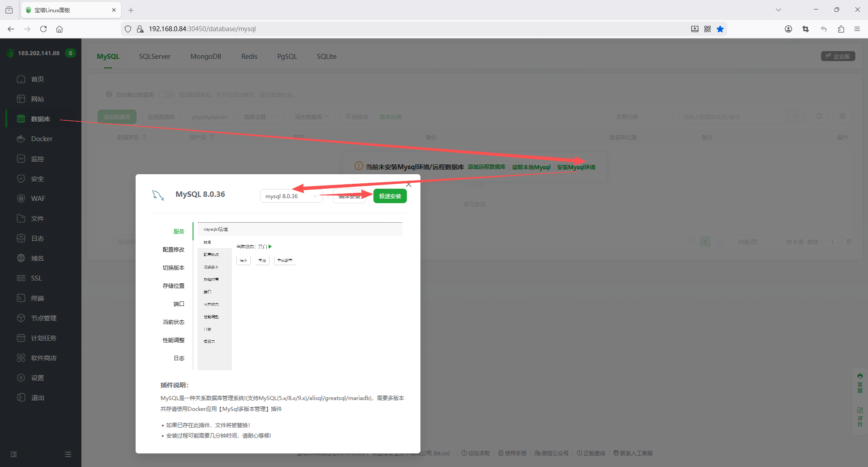Click the green 极速安装 button

pos(390,196)
